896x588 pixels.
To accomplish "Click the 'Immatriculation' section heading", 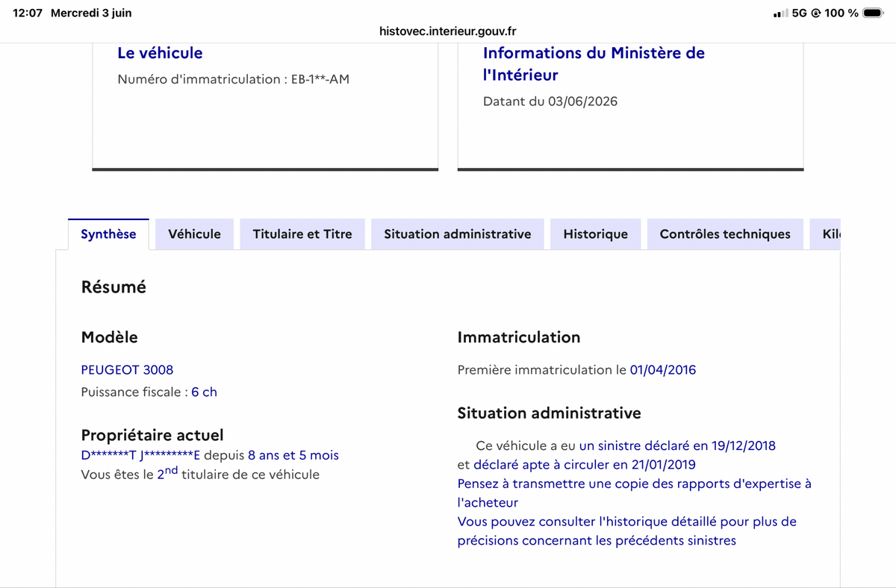I will tap(519, 337).
